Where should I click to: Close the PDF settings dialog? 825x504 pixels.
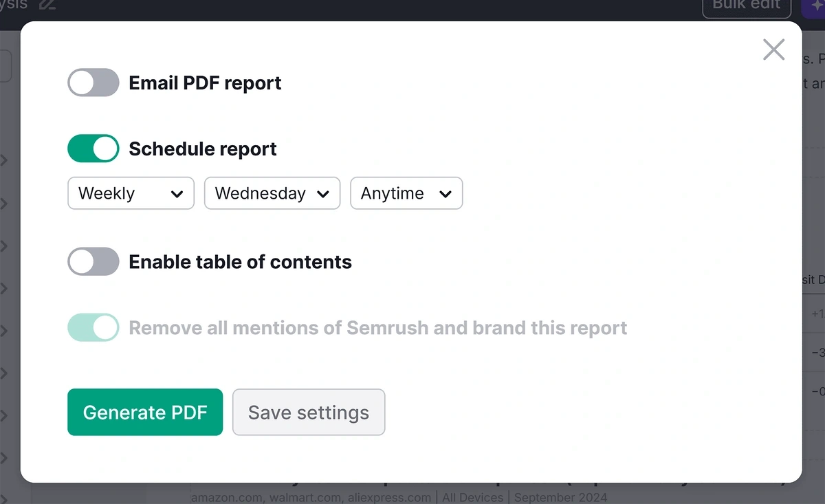(x=773, y=50)
